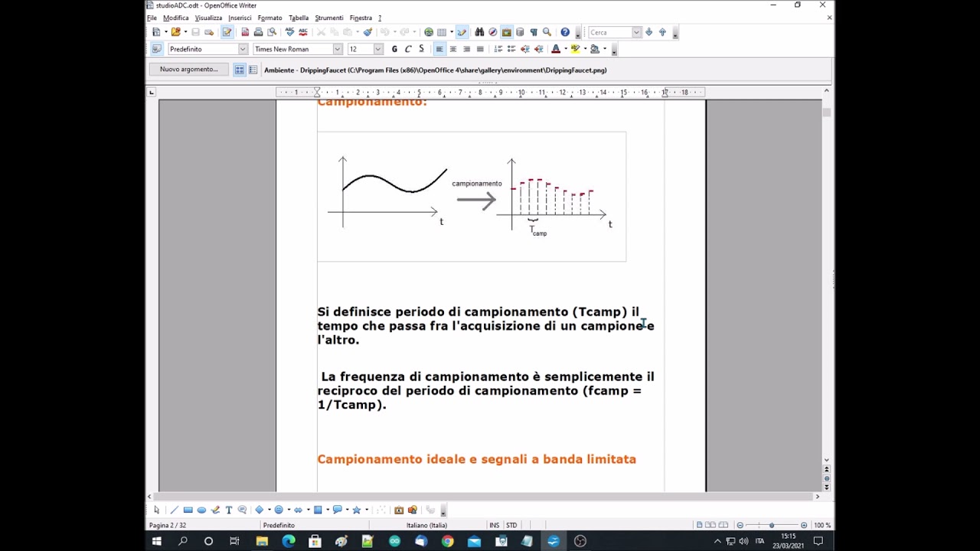Open the Strumenti menu
Image resolution: width=980 pixels, height=551 pixels.
click(329, 18)
